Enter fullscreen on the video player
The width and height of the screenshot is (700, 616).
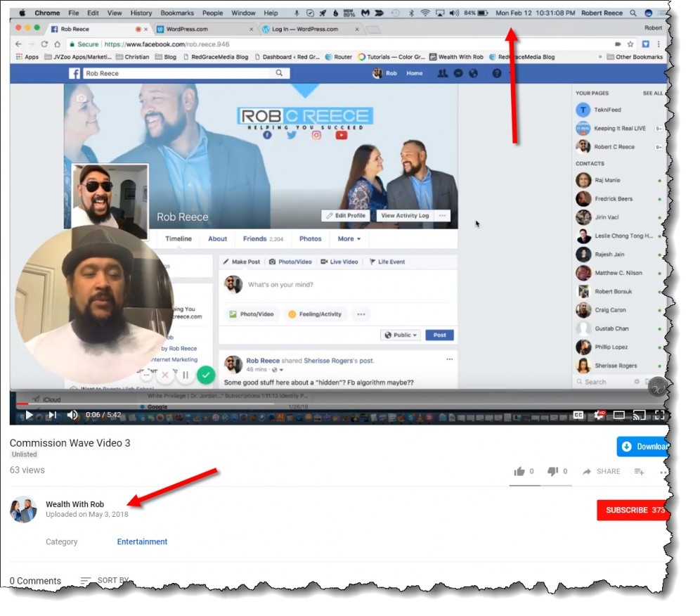tap(659, 415)
